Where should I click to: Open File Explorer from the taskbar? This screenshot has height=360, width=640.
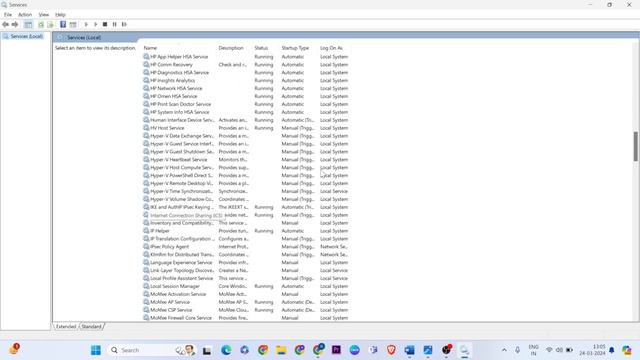(281, 350)
